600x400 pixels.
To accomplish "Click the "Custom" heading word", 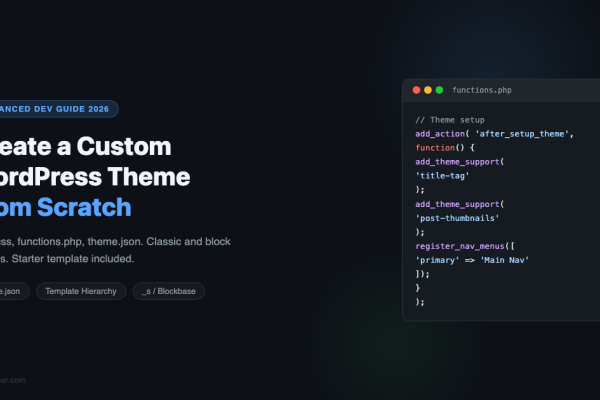I will (124, 146).
